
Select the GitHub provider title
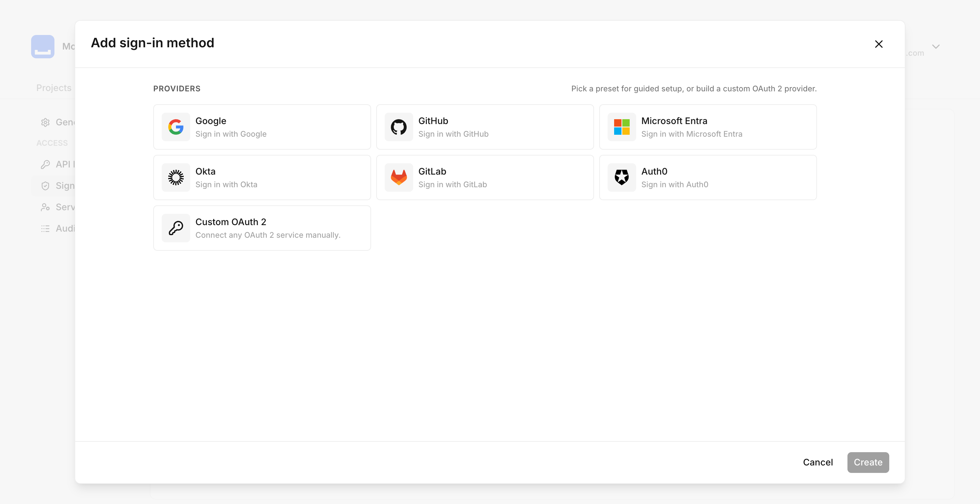[433, 121]
